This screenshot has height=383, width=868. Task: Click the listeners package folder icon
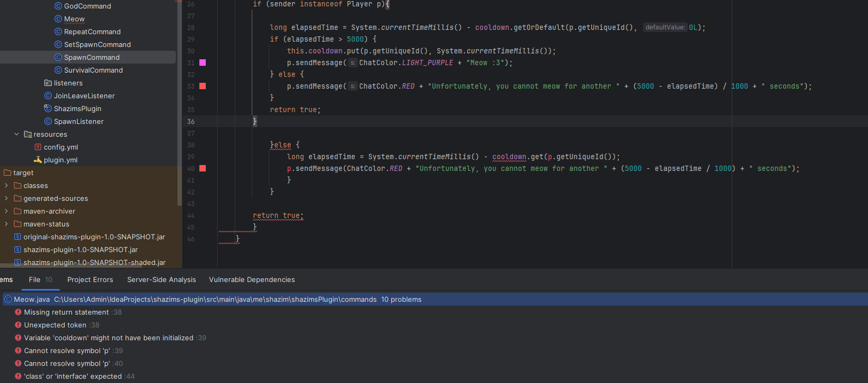pyautogui.click(x=48, y=83)
